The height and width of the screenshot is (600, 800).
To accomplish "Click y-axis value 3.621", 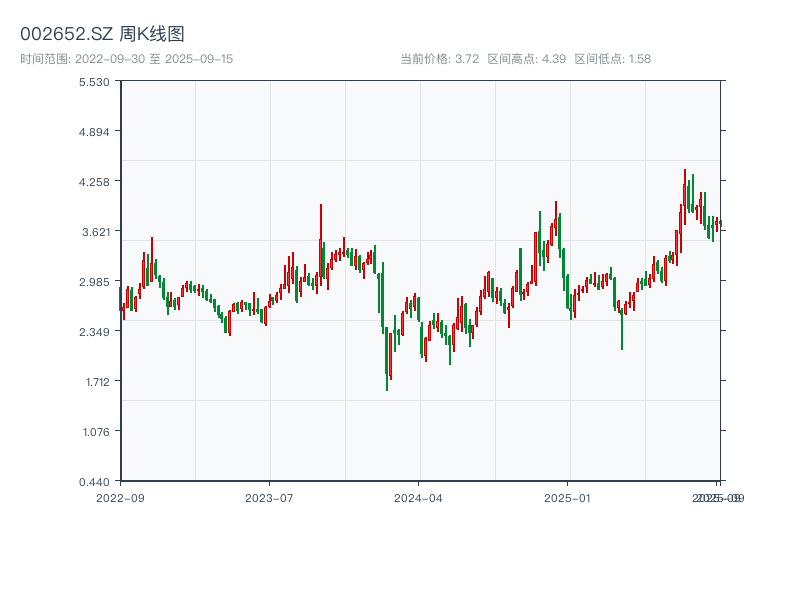I will point(96,232).
